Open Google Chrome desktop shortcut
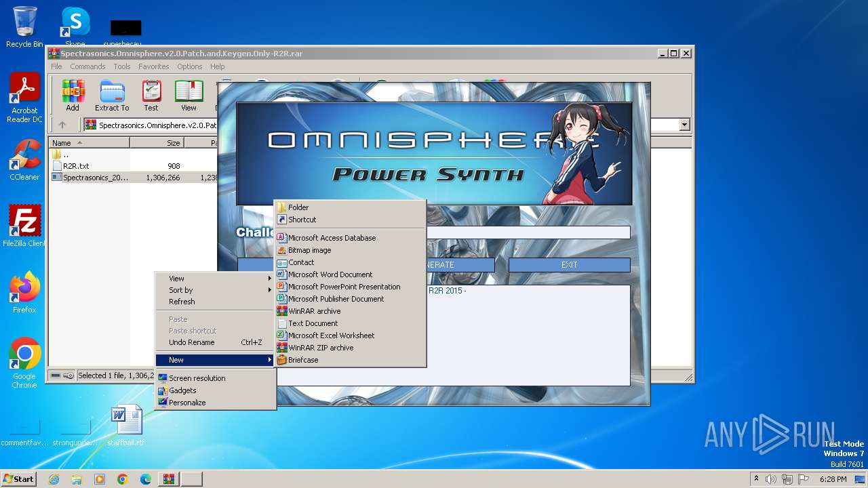The width and height of the screenshot is (868, 488). click(24, 363)
